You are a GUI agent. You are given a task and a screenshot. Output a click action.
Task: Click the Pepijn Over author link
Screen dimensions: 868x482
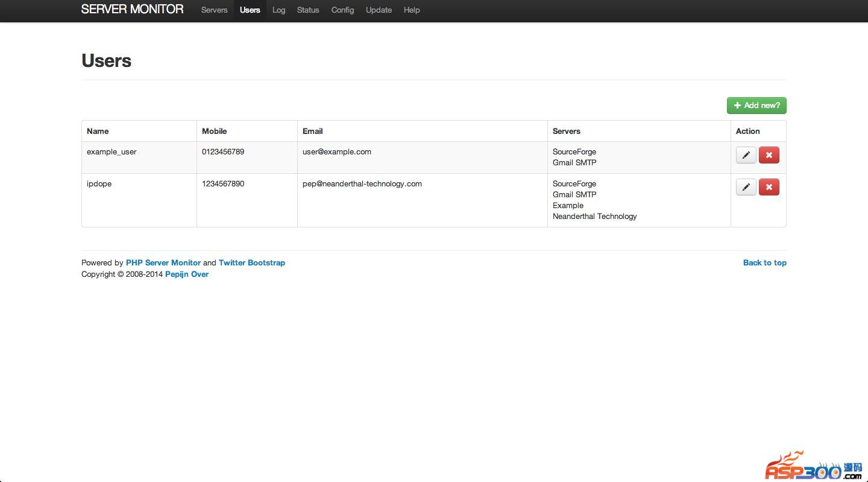187,274
